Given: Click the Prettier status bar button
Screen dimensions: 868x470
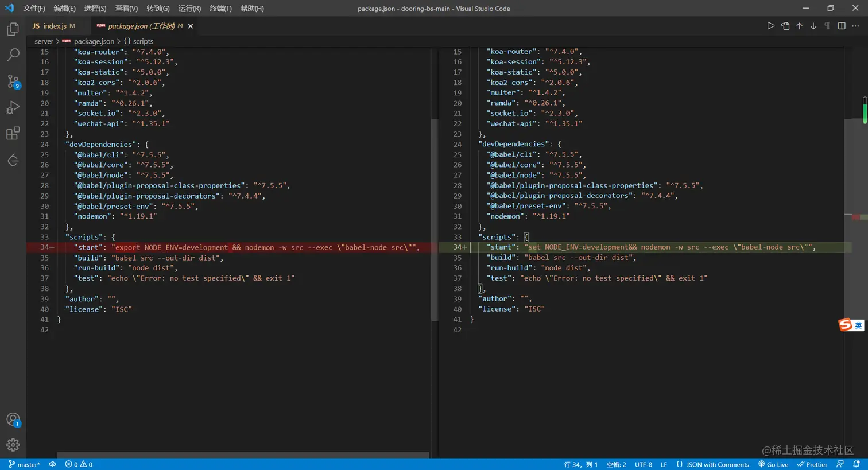Looking at the screenshot, I should pyautogui.click(x=812, y=464).
